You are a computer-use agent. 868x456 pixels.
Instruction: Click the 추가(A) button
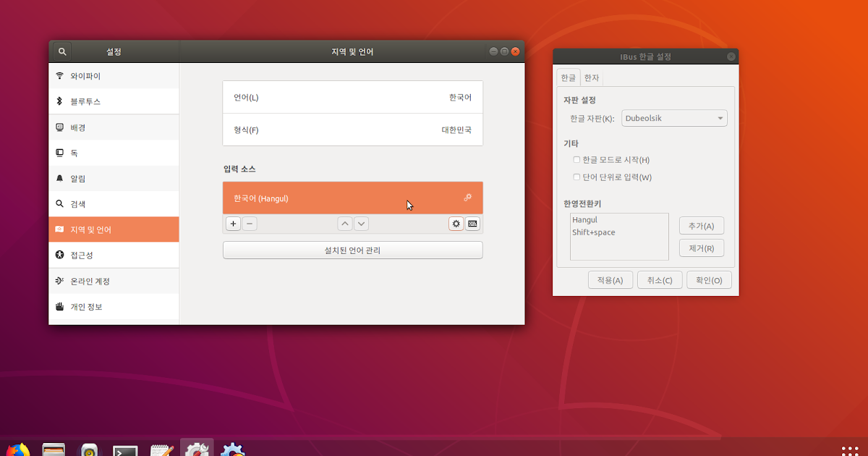pyautogui.click(x=702, y=226)
